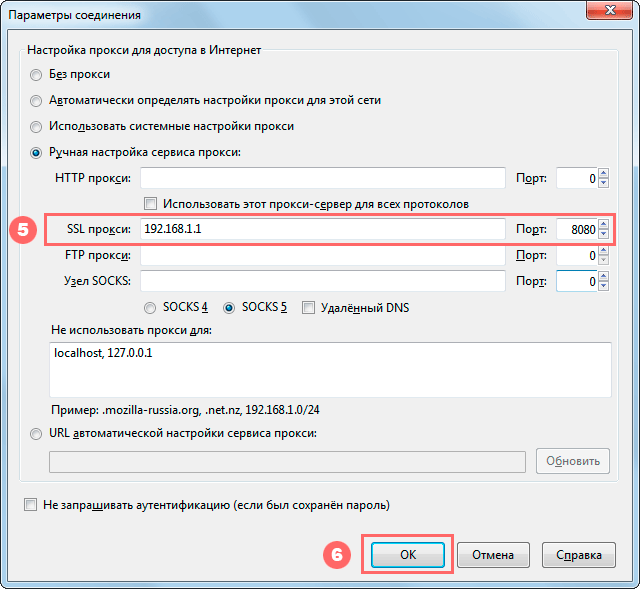Select the automatic proxy configuration URL option
Image resolution: width=640 pixels, height=589 pixels.
(37, 434)
